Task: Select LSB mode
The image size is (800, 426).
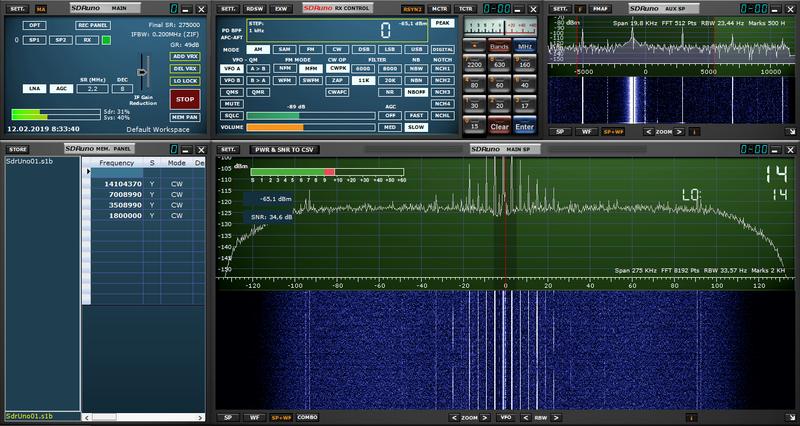Action: click(390, 49)
